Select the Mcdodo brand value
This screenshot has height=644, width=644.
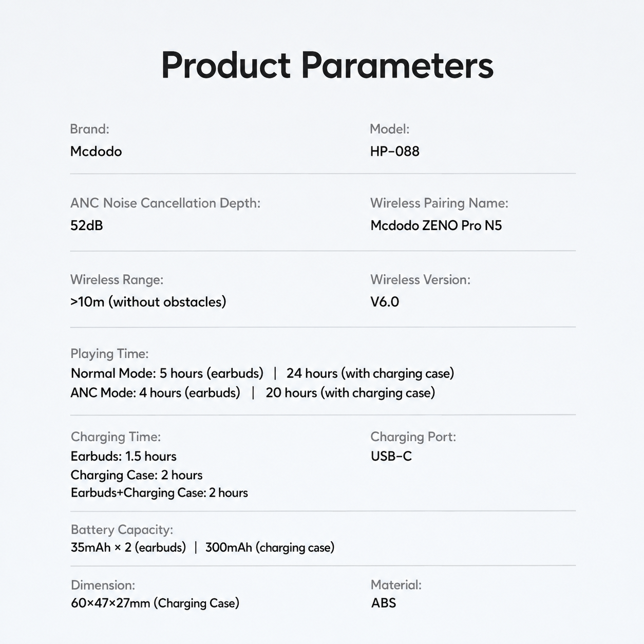coord(96,151)
